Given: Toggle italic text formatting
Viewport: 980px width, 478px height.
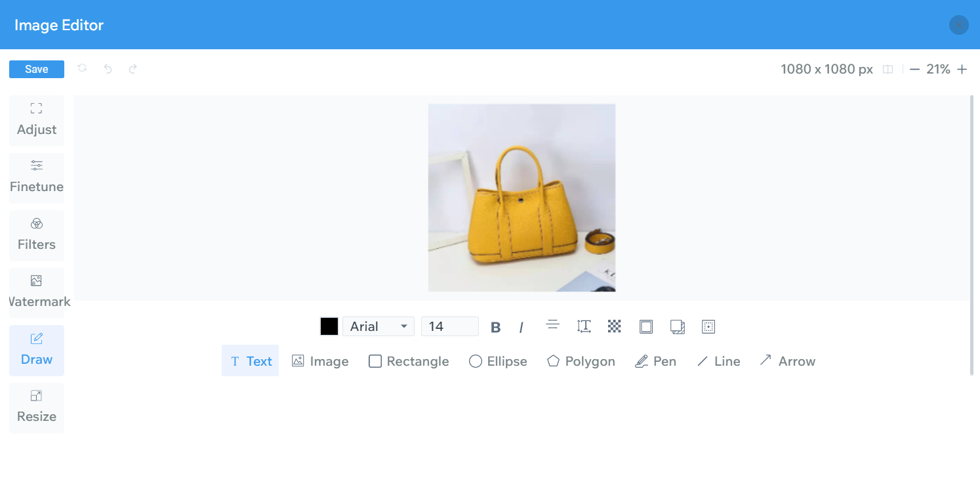Looking at the screenshot, I should coord(521,327).
